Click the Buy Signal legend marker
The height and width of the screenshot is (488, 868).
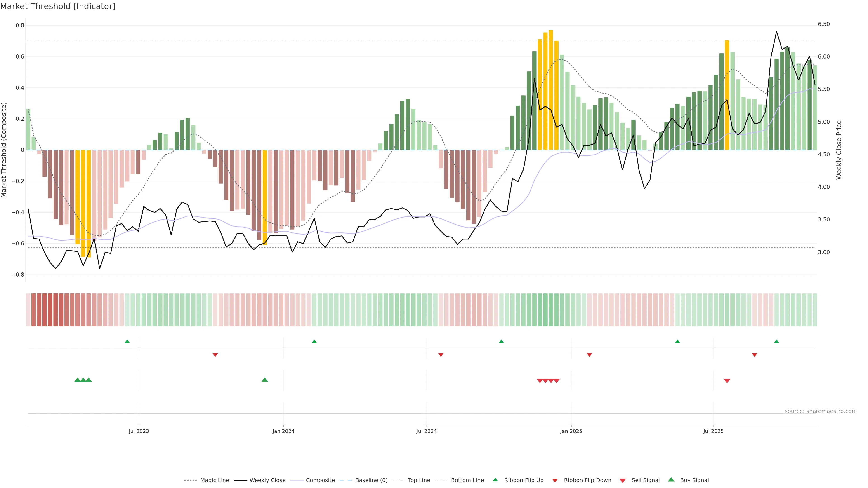pos(671,480)
